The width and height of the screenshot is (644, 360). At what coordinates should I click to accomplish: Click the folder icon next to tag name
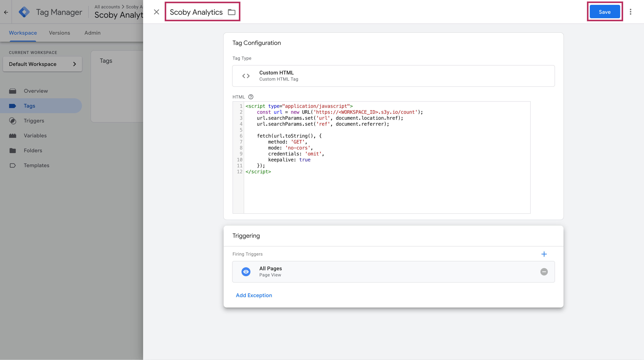click(231, 12)
